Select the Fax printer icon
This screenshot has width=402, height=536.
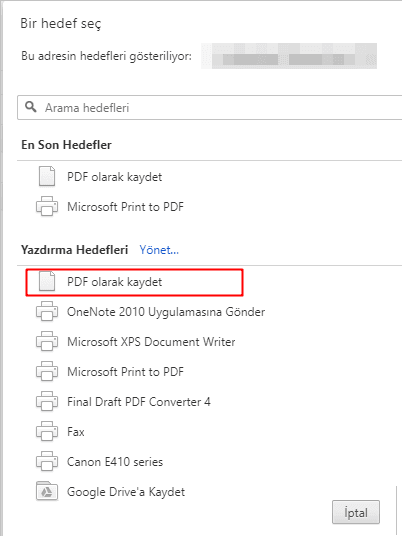[x=47, y=431]
